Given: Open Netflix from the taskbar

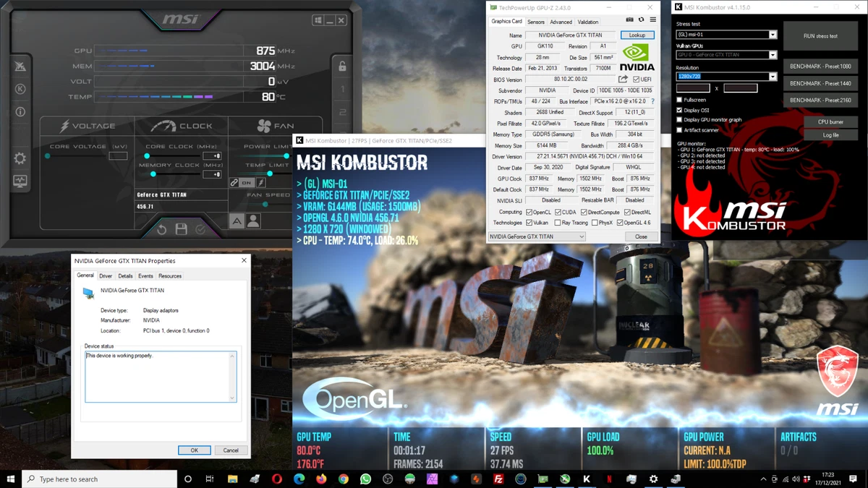Looking at the screenshot, I should (x=609, y=479).
